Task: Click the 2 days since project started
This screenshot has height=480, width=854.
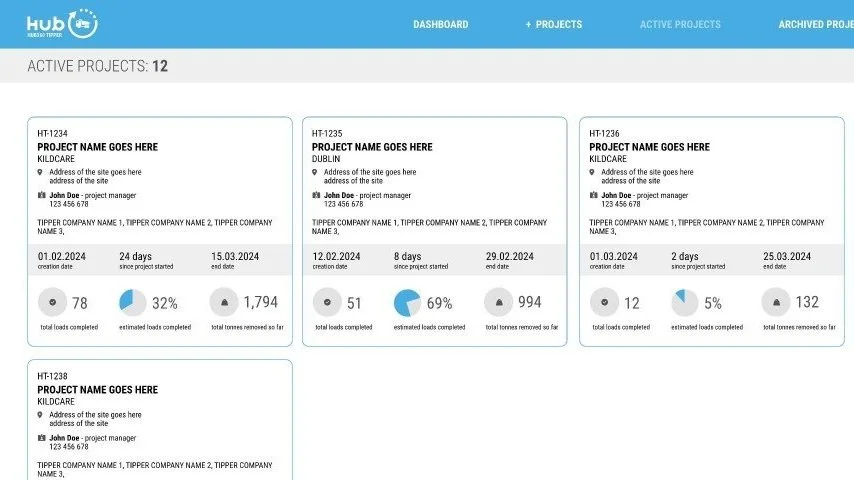Action: pyautogui.click(x=685, y=257)
